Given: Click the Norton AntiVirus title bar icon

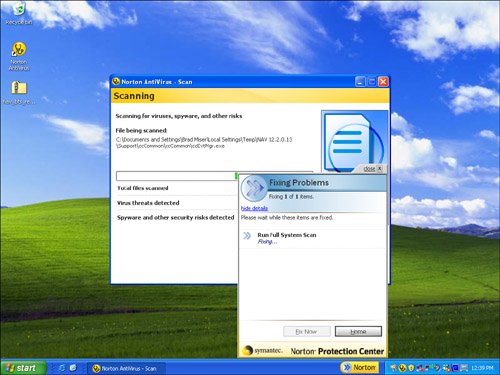Looking at the screenshot, I should [116, 81].
